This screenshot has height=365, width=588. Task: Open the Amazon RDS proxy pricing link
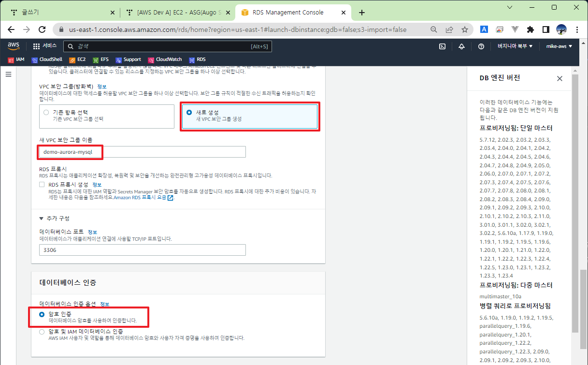click(x=143, y=198)
